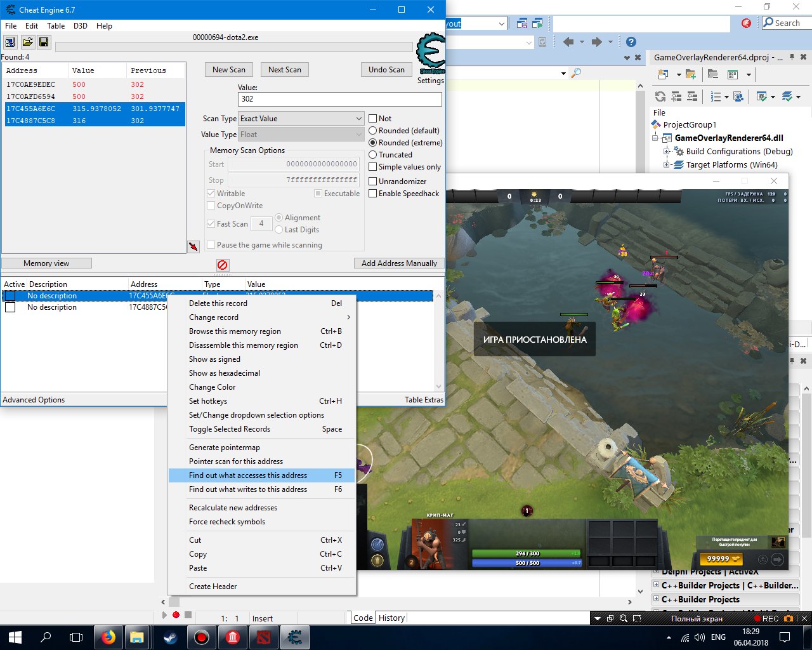
Task: Click the open file folder icon
Action: 27,43
